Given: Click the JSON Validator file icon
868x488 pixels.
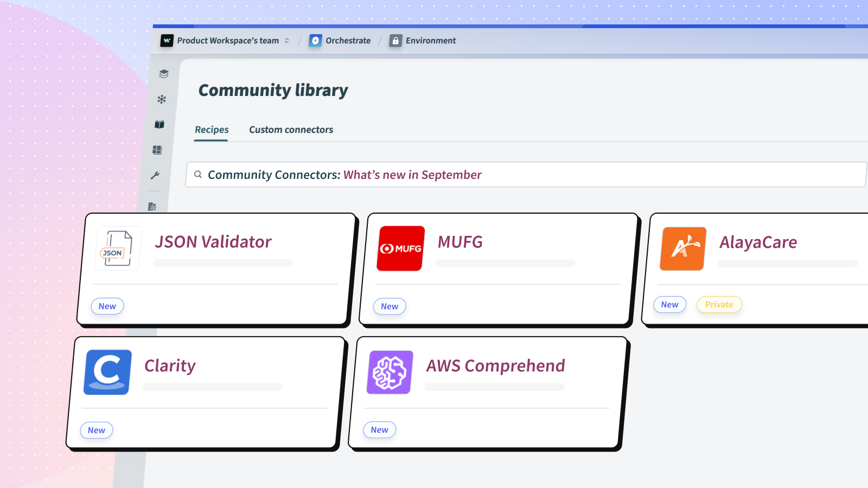Looking at the screenshot, I should tap(118, 248).
